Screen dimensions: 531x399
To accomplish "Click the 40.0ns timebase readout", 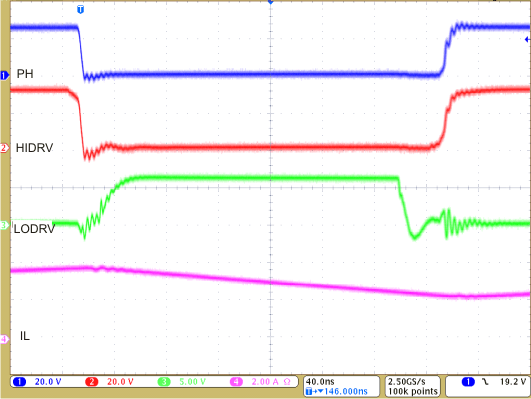I will tap(320, 382).
